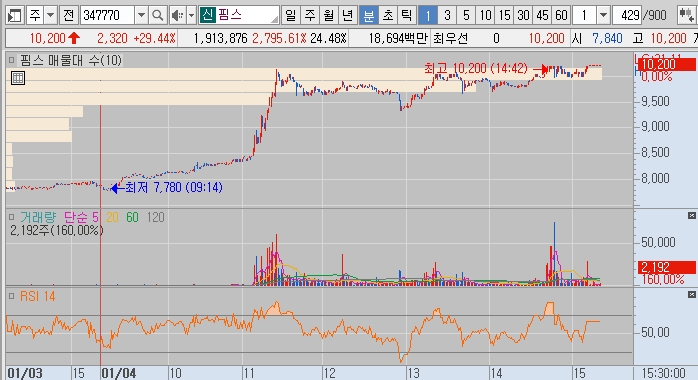
Task: Open the stock search magnifier icon
Action: pos(158,16)
